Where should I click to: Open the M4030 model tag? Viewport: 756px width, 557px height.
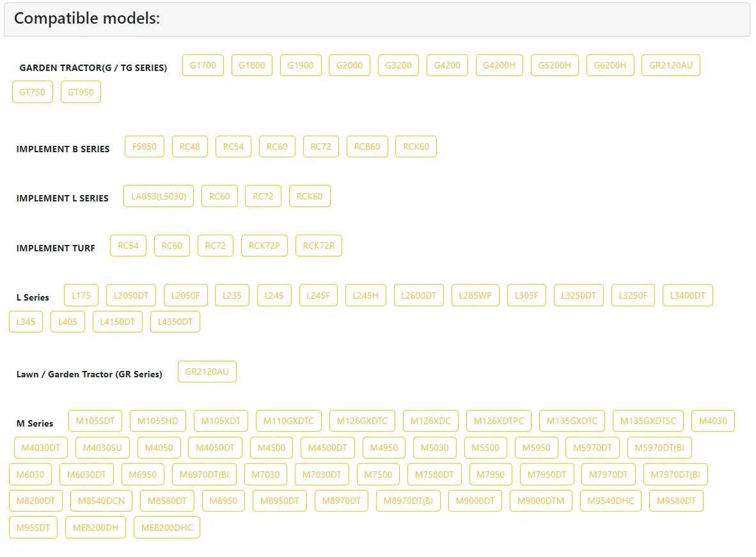tap(713, 421)
